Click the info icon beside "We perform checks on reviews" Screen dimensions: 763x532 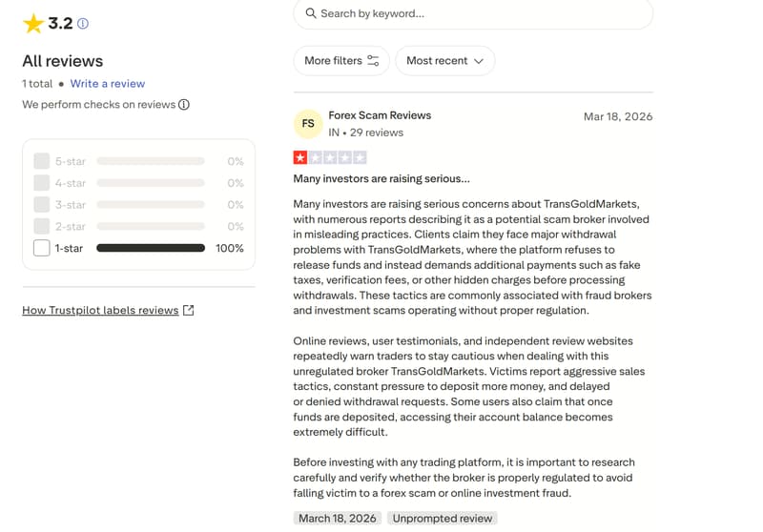pyautogui.click(x=183, y=105)
